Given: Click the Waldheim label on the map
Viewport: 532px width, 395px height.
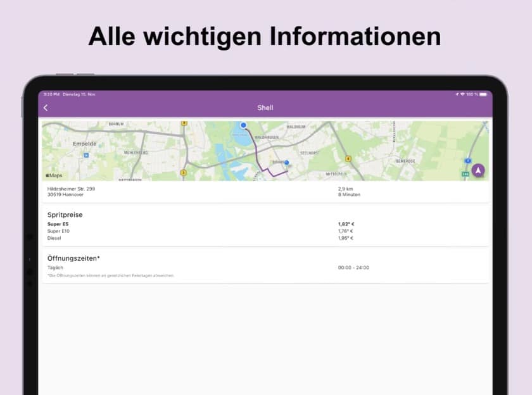Looking at the screenshot, I should pos(296,127).
